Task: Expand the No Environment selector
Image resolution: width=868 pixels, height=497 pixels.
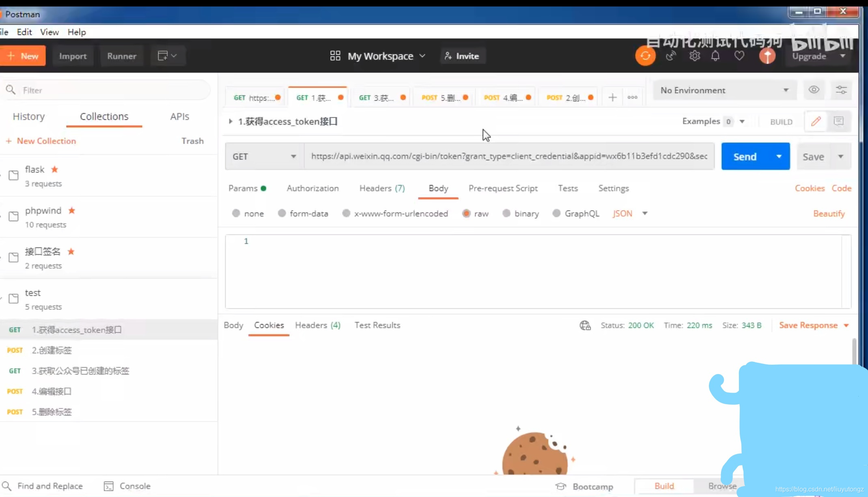Action: tap(724, 90)
